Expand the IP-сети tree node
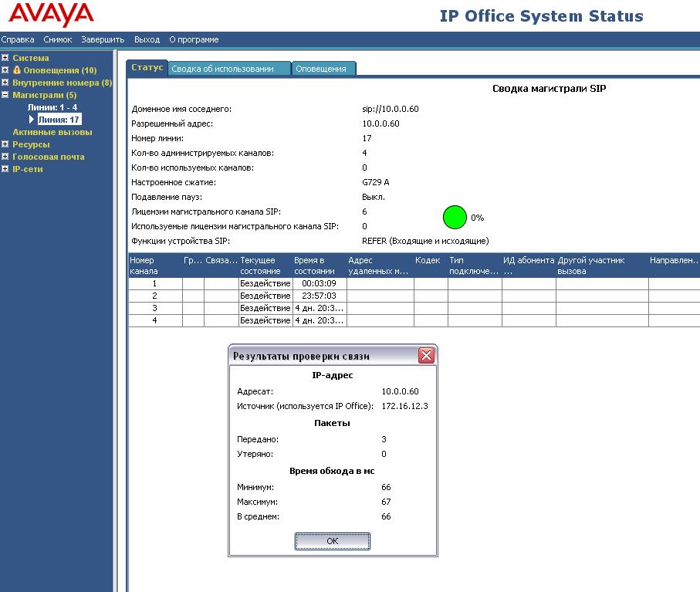The width and height of the screenshot is (700, 592). click(x=5, y=169)
